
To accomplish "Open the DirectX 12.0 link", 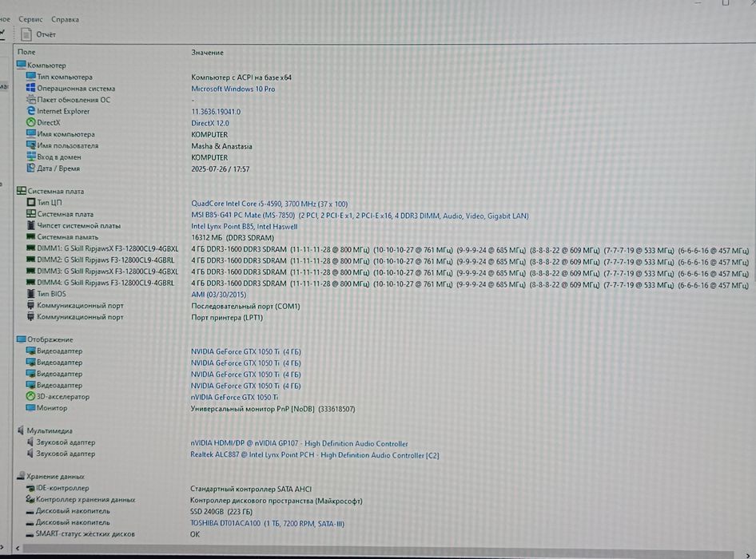I will pyautogui.click(x=209, y=123).
